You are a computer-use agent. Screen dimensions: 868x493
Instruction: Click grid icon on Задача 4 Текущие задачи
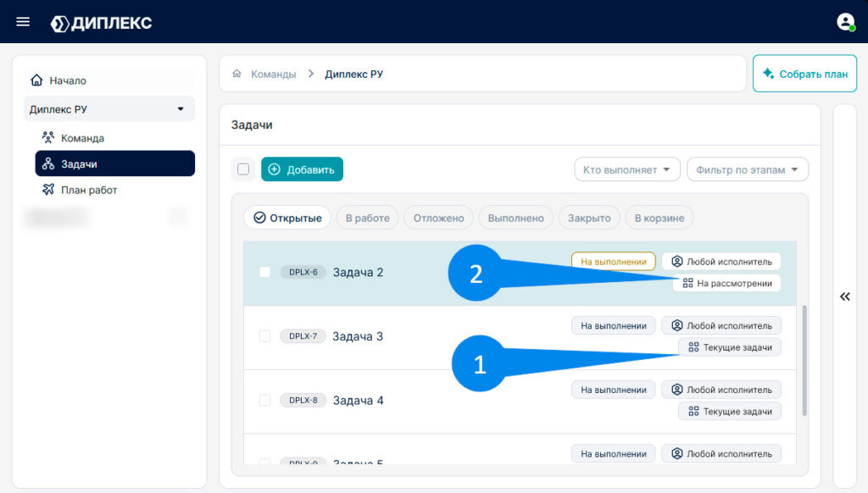coord(693,411)
